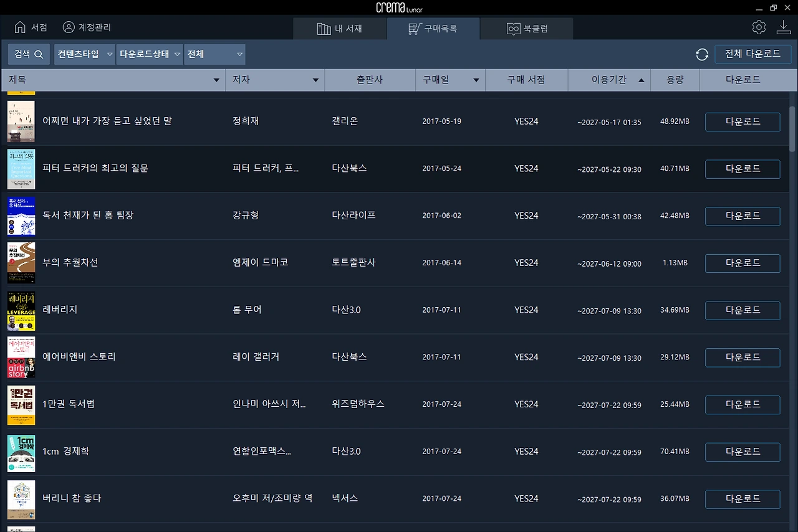Click publisher name 위즈덤하우스
Screen dimensions: 798x532
click(x=358, y=404)
